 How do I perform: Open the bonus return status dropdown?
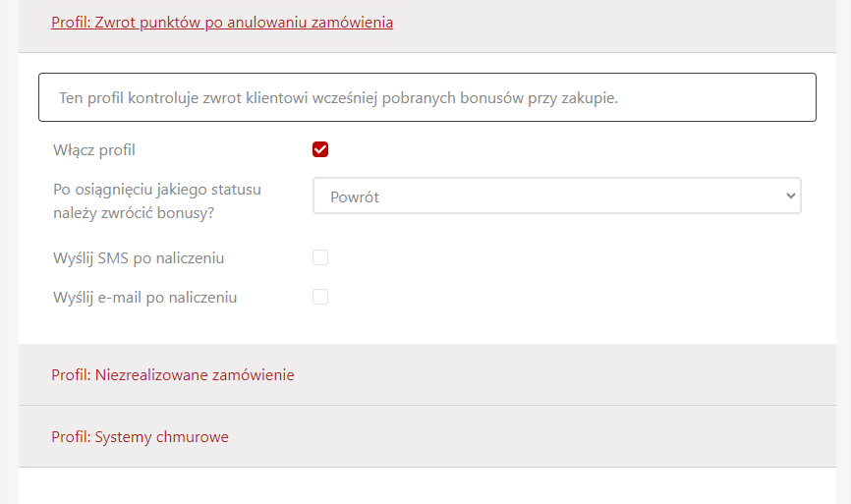click(556, 196)
